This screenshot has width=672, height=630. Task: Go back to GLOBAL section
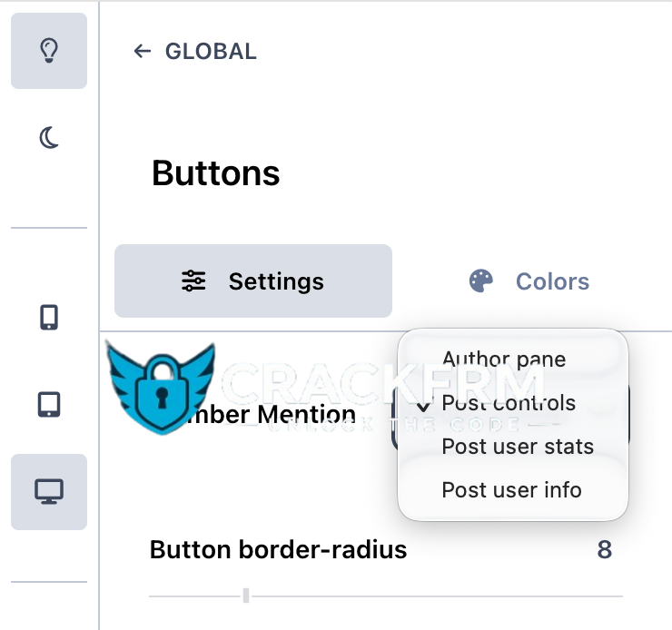pyautogui.click(x=210, y=52)
